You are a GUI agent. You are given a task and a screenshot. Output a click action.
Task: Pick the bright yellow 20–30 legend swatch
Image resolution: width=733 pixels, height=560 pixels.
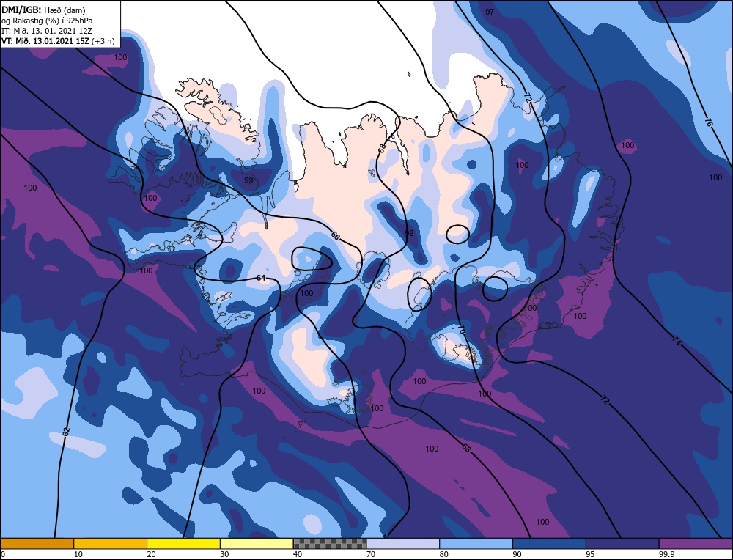click(x=184, y=544)
